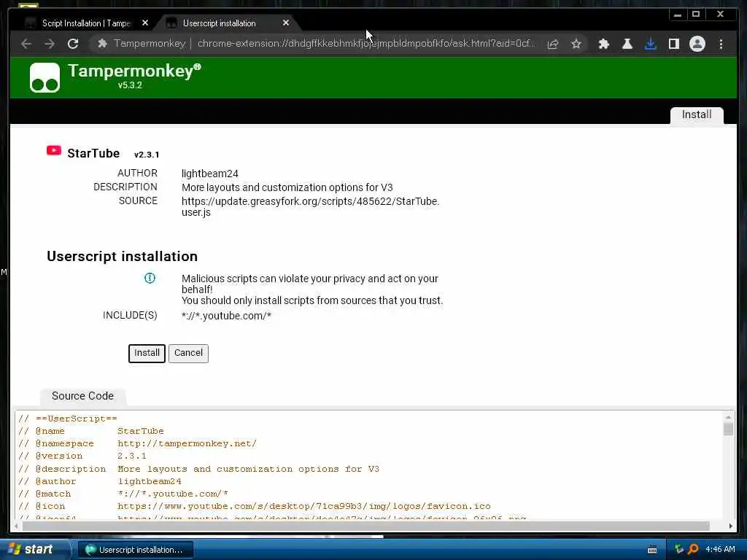The image size is (747, 560).
Task: Click the @version 2.3.1 code line
Action: [82, 456]
